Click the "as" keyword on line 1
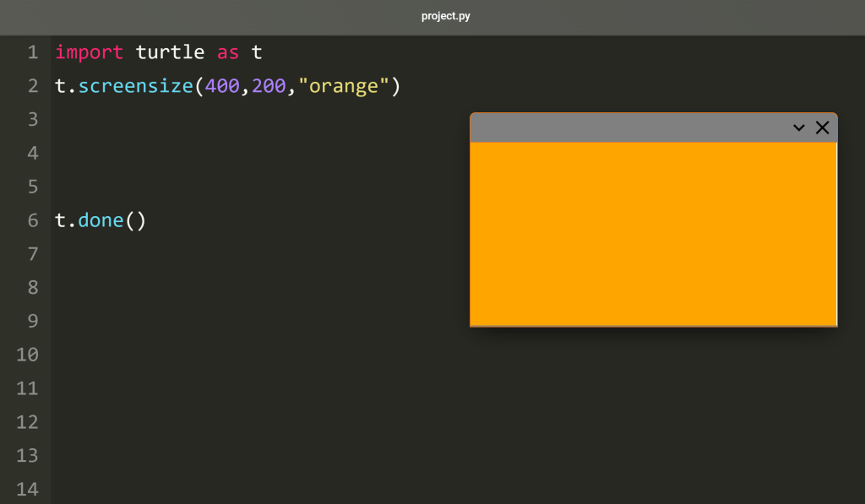This screenshot has height=504, width=865. (228, 52)
